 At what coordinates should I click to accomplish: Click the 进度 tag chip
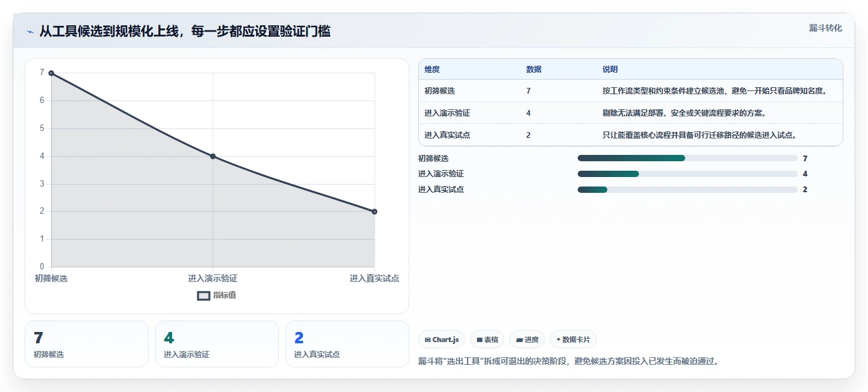point(527,340)
